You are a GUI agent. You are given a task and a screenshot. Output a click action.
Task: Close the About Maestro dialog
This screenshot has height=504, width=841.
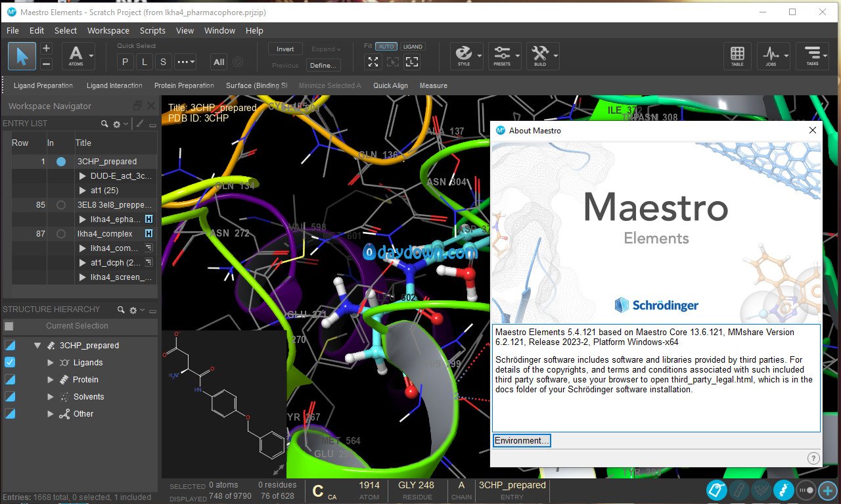813,130
